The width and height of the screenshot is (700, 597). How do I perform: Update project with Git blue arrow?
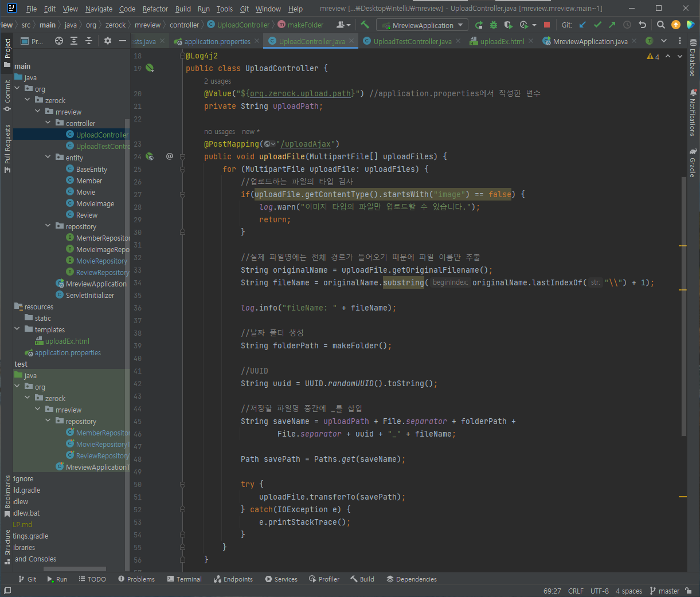(582, 25)
